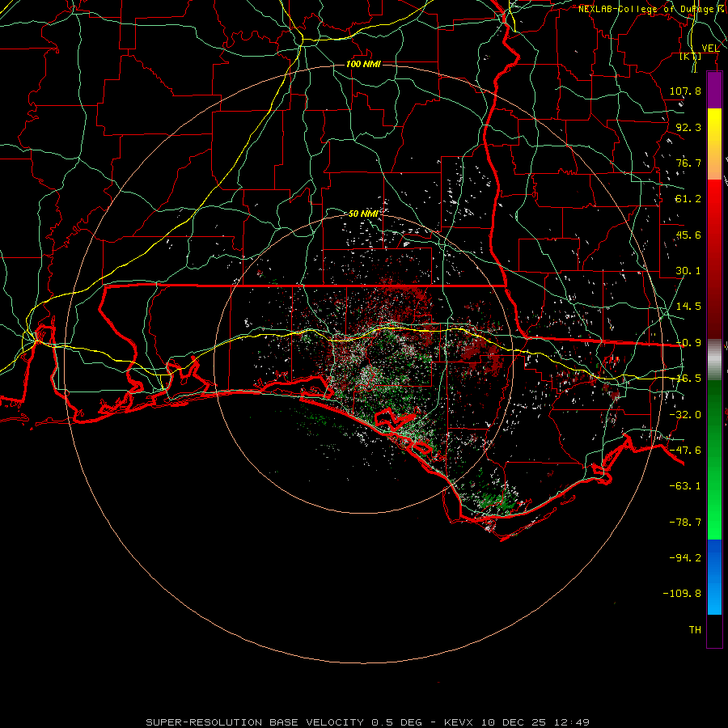Select the 76.7 scale value
The height and width of the screenshot is (728, 728).
pyautogui.click(x=688, y=163)
